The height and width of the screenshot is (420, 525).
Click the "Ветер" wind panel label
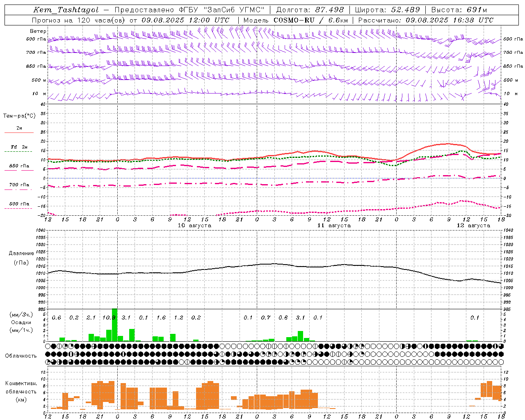38,31
